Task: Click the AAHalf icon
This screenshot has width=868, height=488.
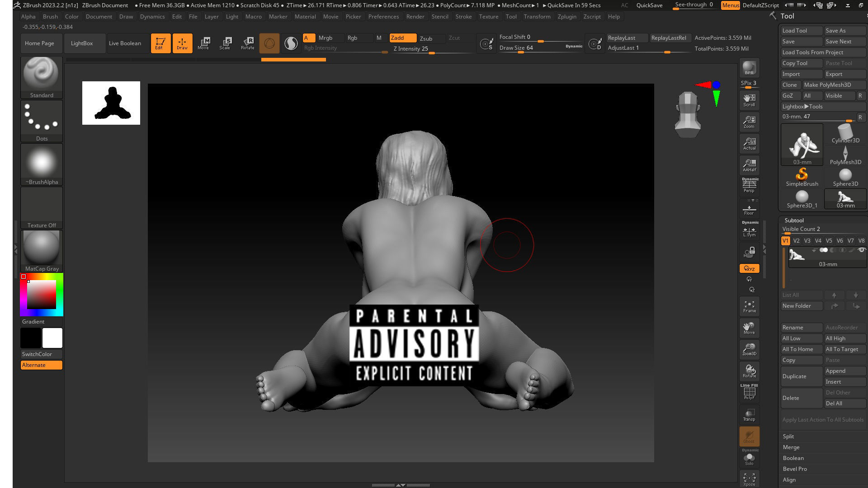Action: (x=749, y=165)
